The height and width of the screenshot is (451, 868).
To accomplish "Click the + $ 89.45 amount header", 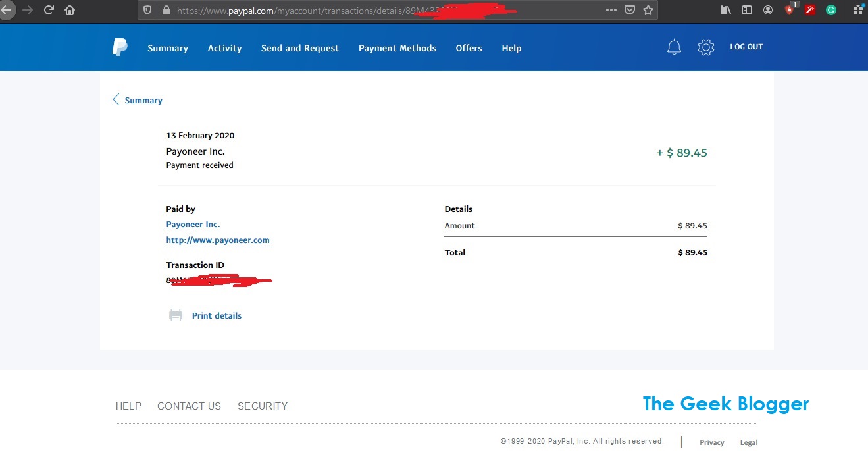I will (x=682, y=153).
